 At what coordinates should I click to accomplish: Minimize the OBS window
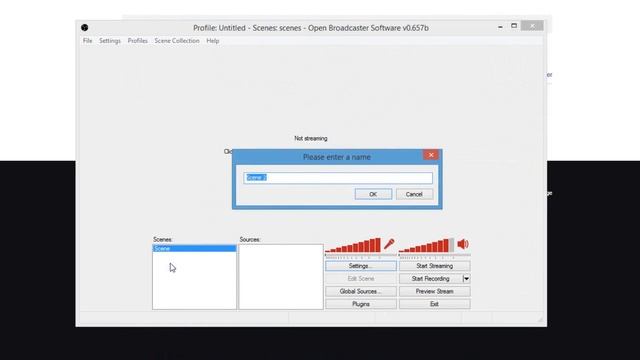click(x=500, y=26)
